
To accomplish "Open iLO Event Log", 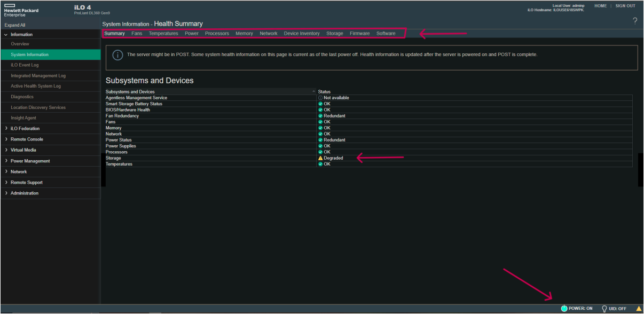I will pos(25,65).
